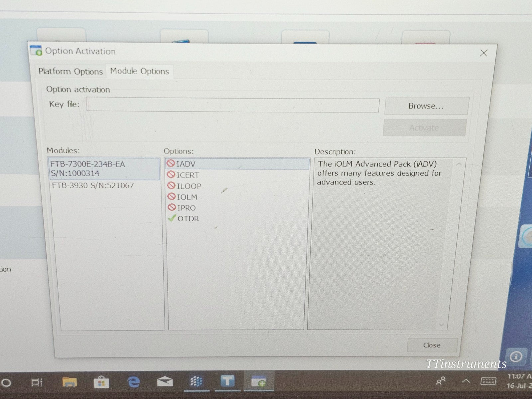Select the Module Options tab
Image resolution: width=532 pixels, height=399 pixels.
pos(140,71)
